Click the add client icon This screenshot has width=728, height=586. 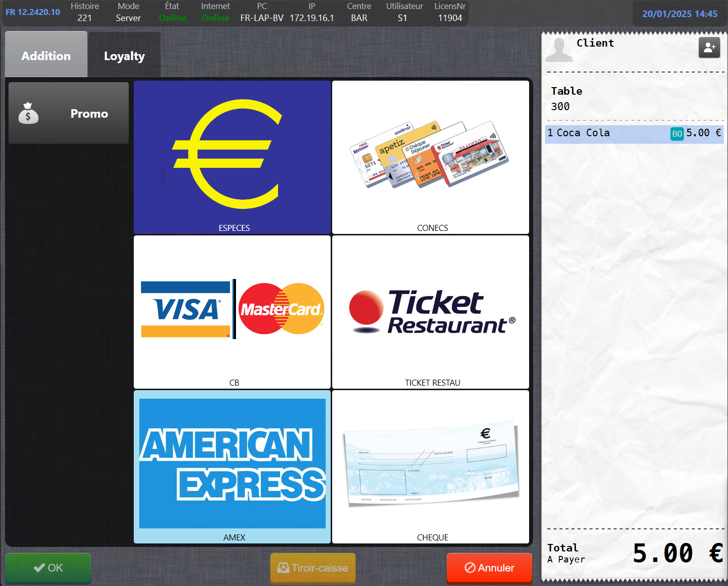tap(709, 48)
